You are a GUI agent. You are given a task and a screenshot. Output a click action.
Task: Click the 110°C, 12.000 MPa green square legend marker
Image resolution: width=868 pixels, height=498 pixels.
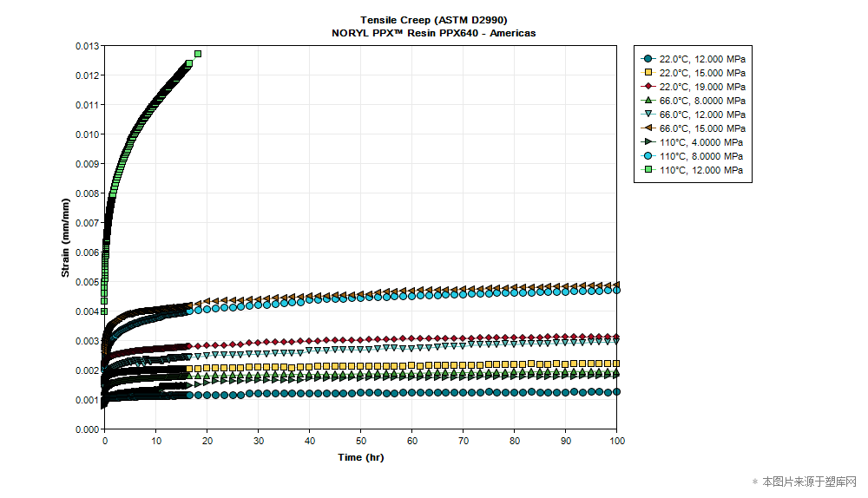[x=648, y=170]
